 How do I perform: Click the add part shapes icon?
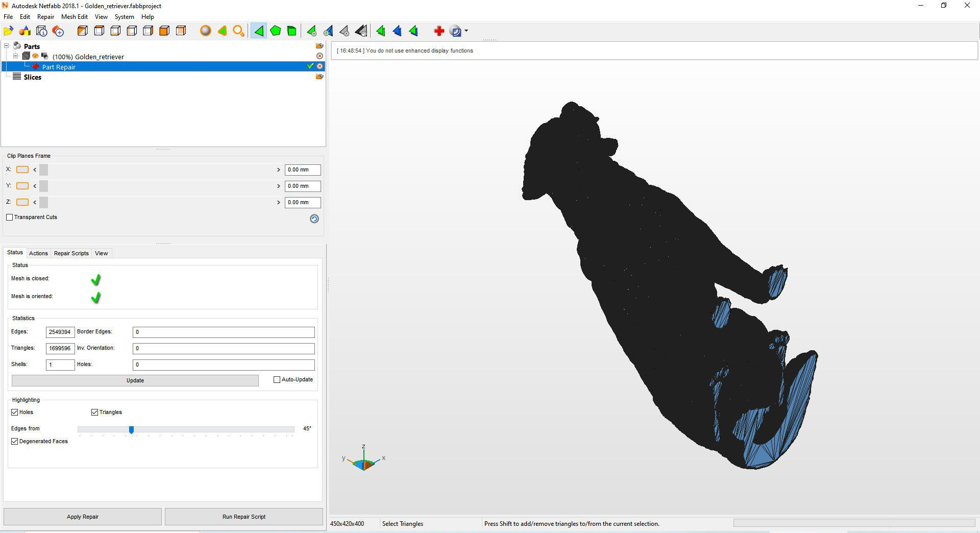point(25,31)
